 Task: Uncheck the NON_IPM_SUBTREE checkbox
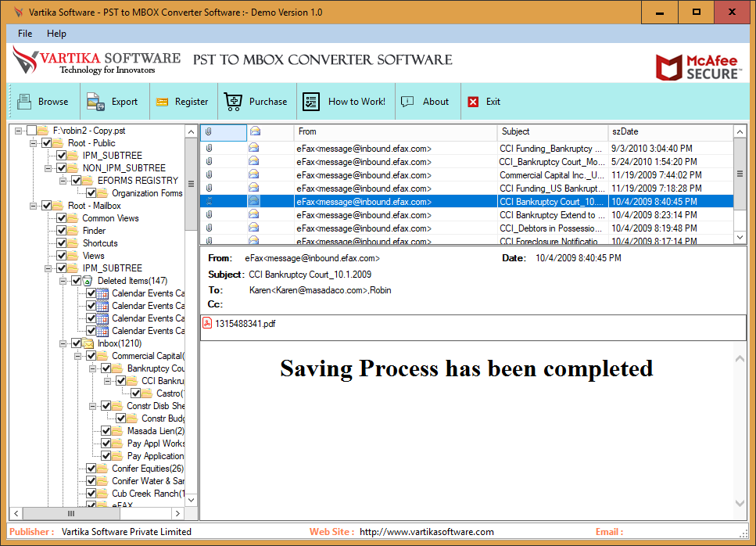(62, 168)
